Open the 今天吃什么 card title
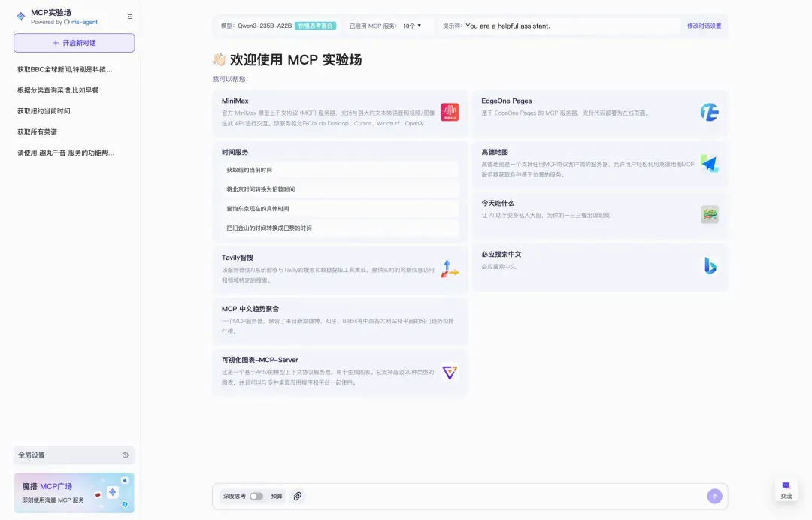Screen dimensions: 812x520 tap(498, 204)
